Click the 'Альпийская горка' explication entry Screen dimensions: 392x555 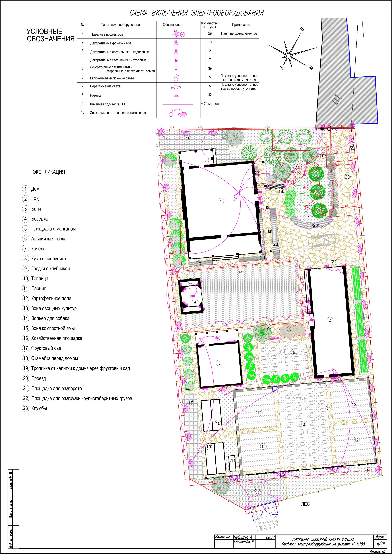point(49,239)
